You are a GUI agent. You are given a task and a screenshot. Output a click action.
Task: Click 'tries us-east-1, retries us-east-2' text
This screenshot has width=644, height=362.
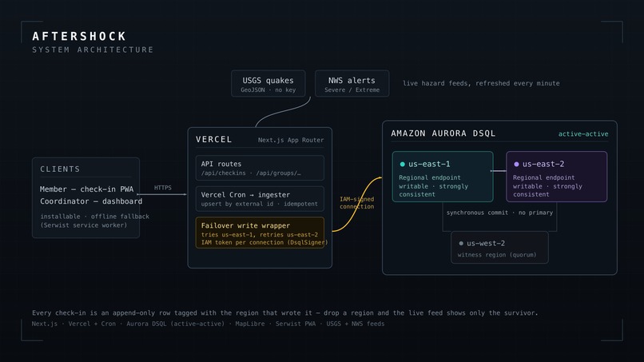click(x=259, y=235)
